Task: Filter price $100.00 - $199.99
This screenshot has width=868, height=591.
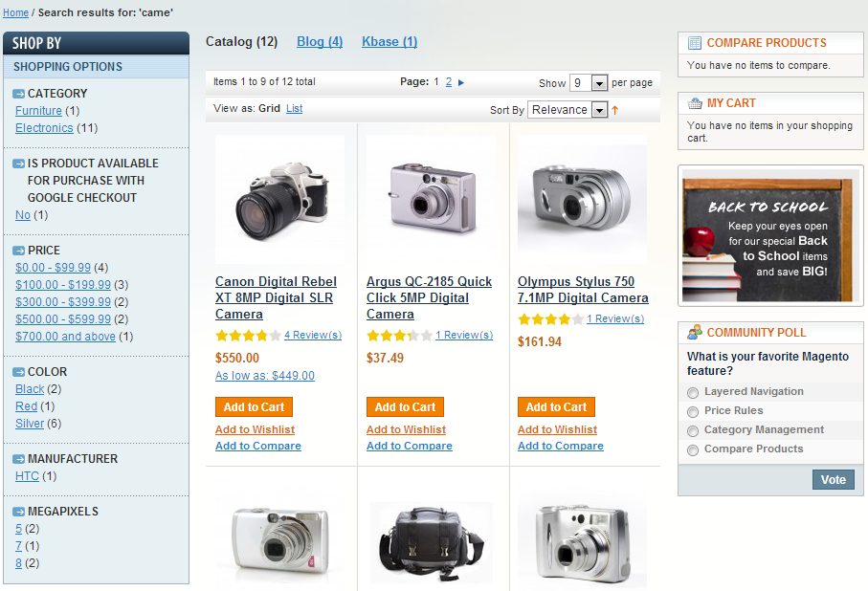Action: click(x=63, y=284)
